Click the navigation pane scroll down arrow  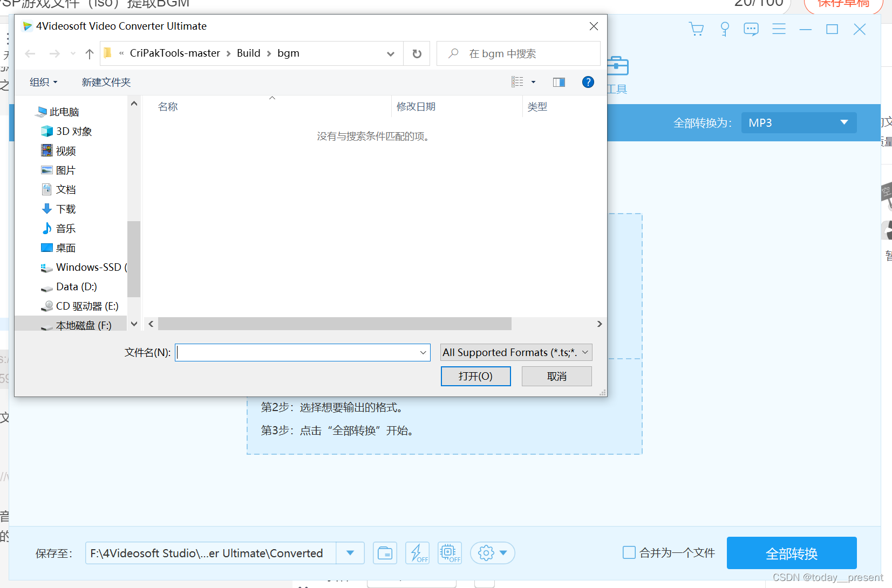[x=134, y=324]
